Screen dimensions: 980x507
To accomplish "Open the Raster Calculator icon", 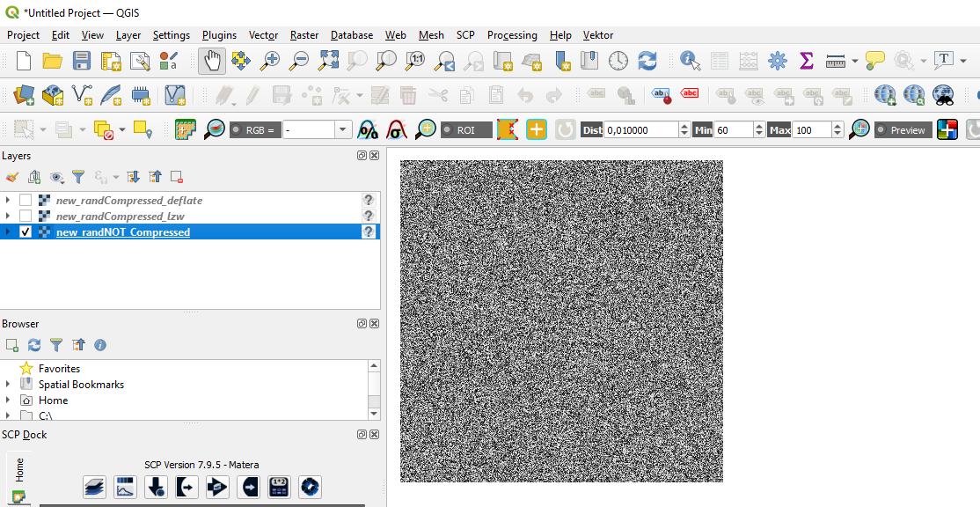I will point(750,61).
